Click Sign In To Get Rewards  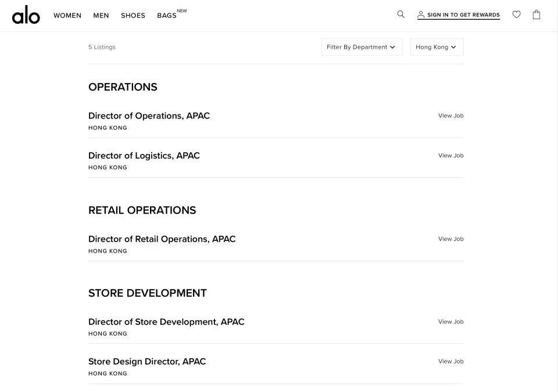[463, 15]
